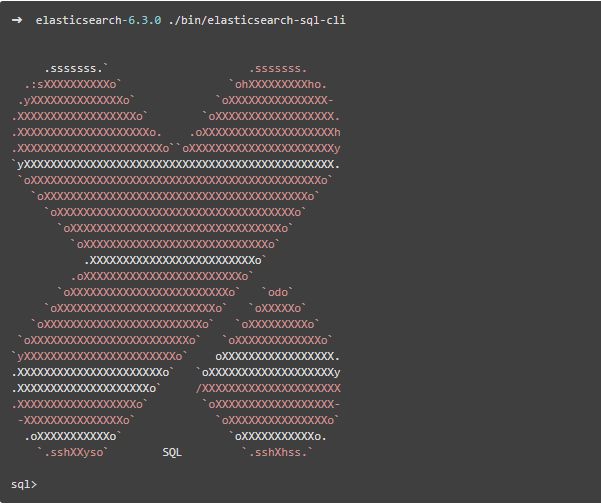Click the widest white yXXXX row

coord(176,164)
